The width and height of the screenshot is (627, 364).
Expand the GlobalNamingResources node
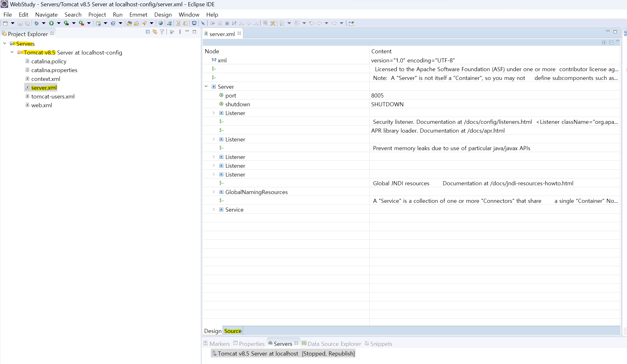click(x=214, y=192)
